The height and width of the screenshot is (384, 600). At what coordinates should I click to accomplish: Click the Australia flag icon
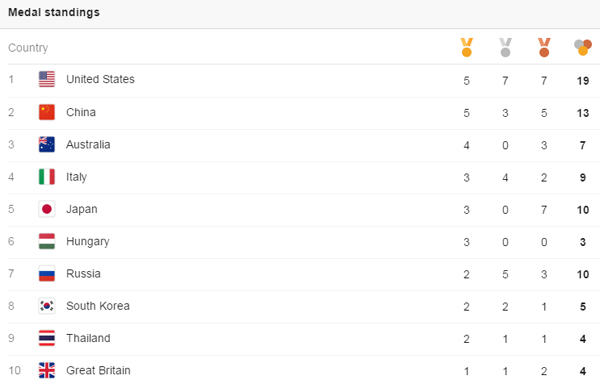(47, 144)
